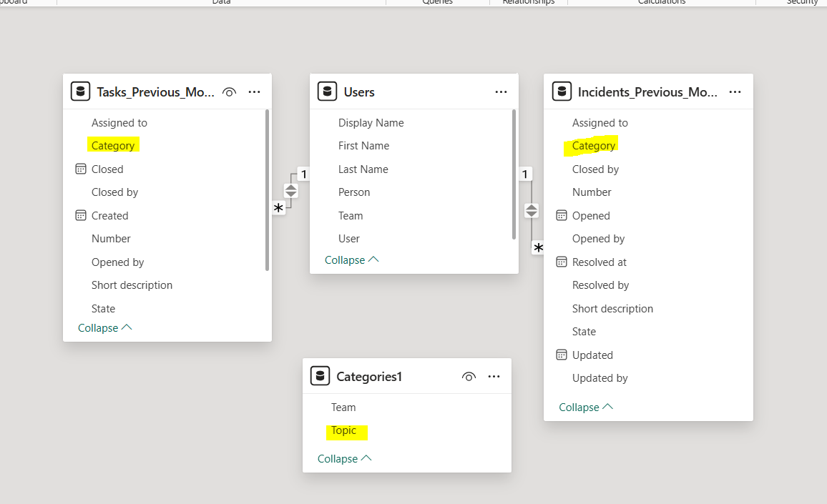Select Last Name field in Users
This screenshot has height=504, width=827.
coord(363,169)
